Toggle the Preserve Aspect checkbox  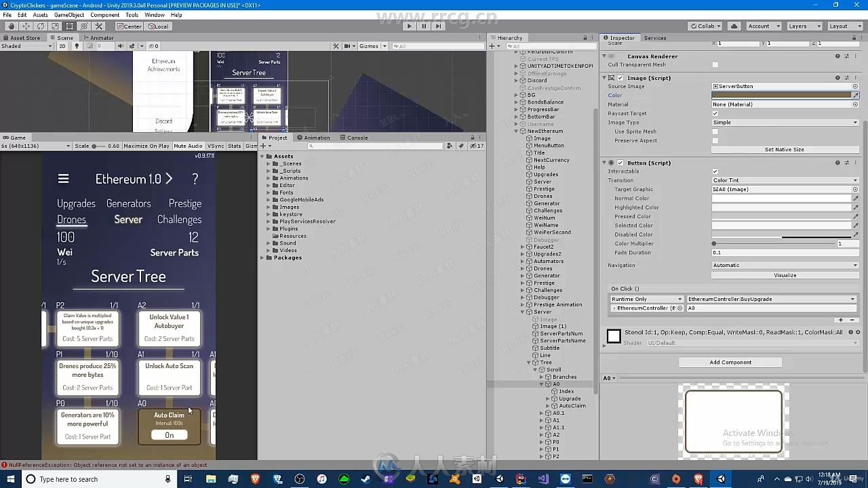click(x=715, y=140)
